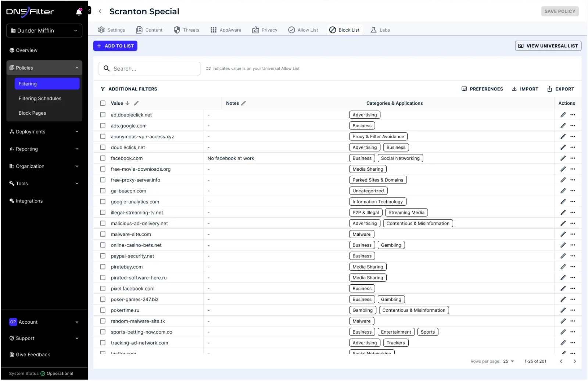
Task: Switch to the AppAware tab
Action: point(226,30)
